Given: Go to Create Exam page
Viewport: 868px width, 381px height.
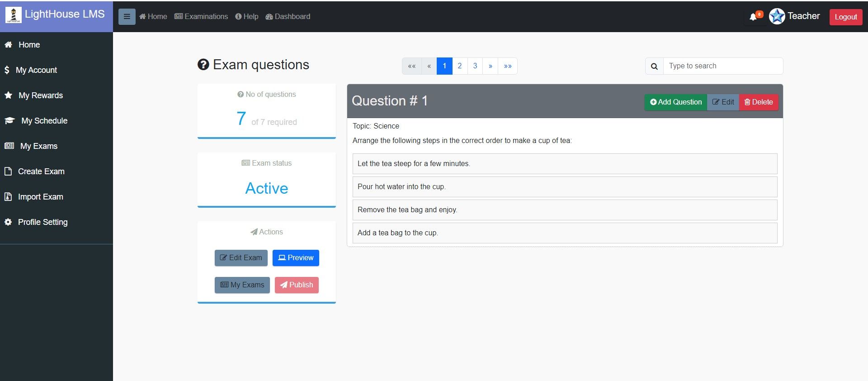Looking at the screenshot, I should [x=41, y=171].
